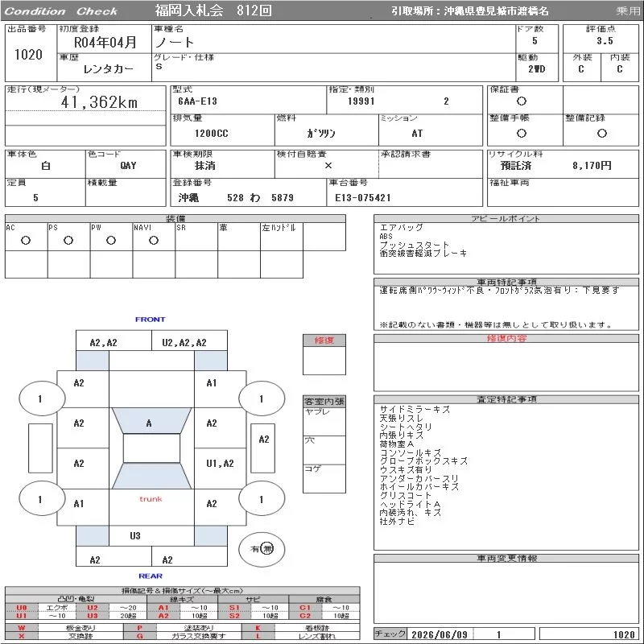Click the '車両変更情報' section header
This screenshot has height=644, width=644.
click(x=506, y=558)
